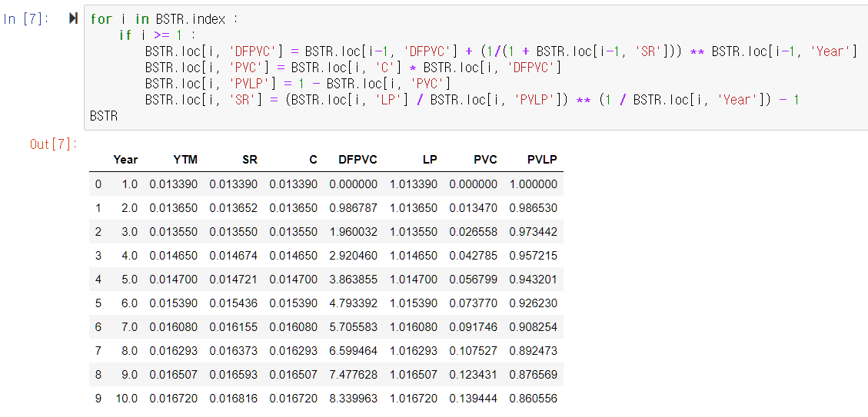Click the PVLP value 0.943201
Image resolution: width=868 pixels, height=417 pixels.
(x=533, y=280)
